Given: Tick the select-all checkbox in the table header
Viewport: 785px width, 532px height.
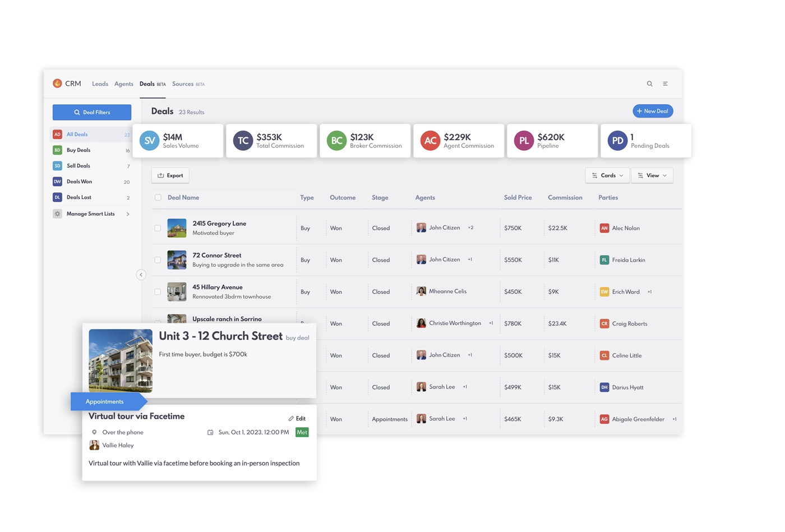Looking at the screenshot, I should click(x=158, y=197).
